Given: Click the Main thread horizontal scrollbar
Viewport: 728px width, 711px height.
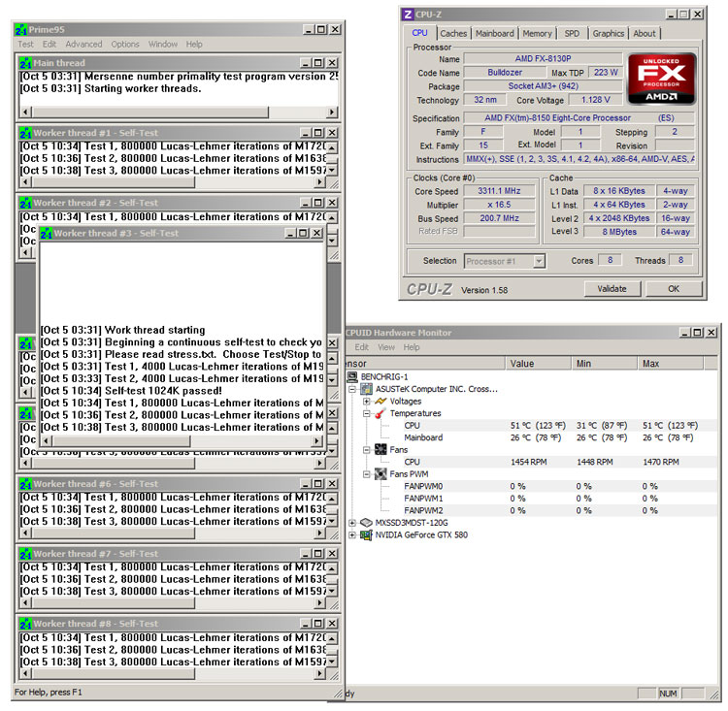Looking at the screenshot, I should click(175, 113).
